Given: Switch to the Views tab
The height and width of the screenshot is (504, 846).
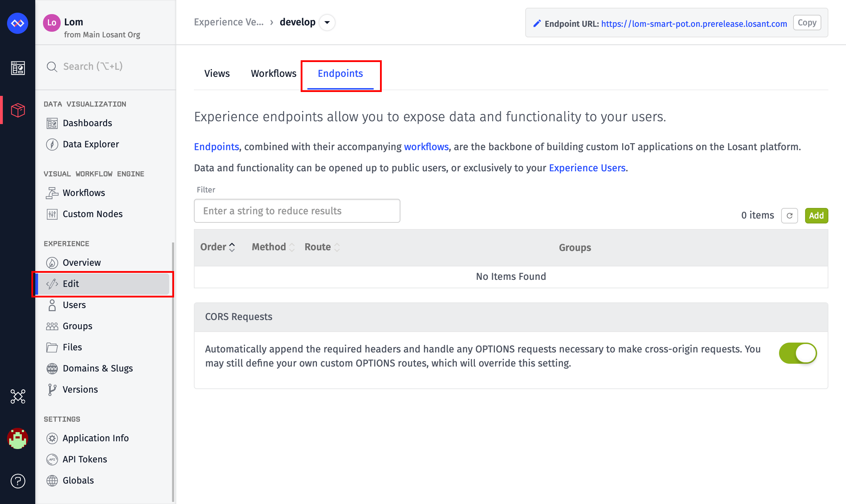Looking at the screenshot, I should pos(217,73).
